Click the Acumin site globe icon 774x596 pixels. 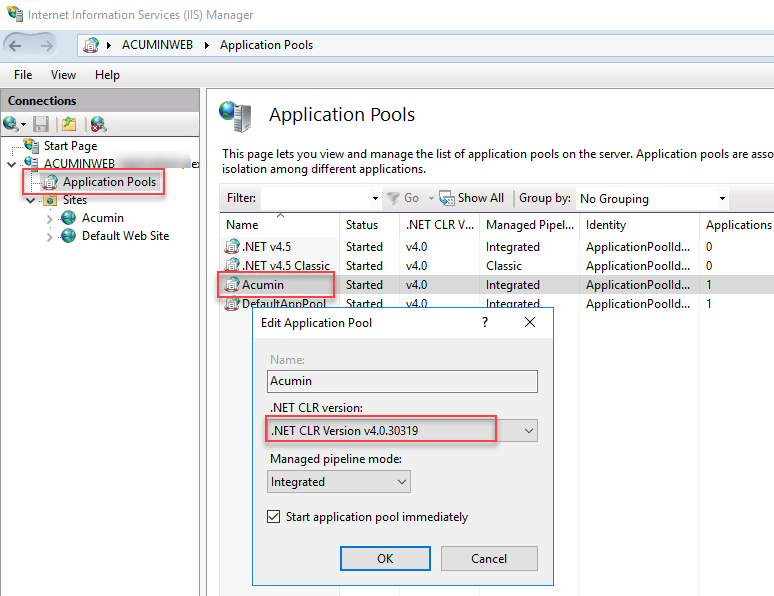coord(69,218)
